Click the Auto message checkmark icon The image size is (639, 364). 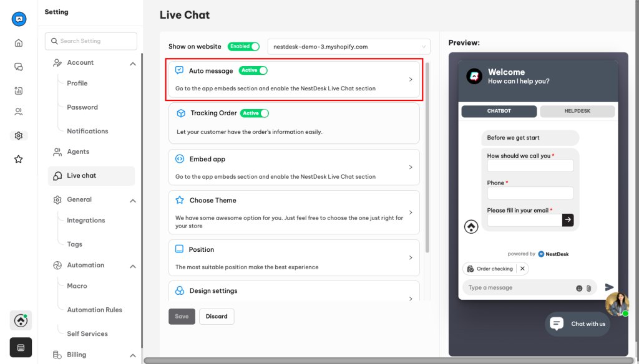[x=179, y=70]
